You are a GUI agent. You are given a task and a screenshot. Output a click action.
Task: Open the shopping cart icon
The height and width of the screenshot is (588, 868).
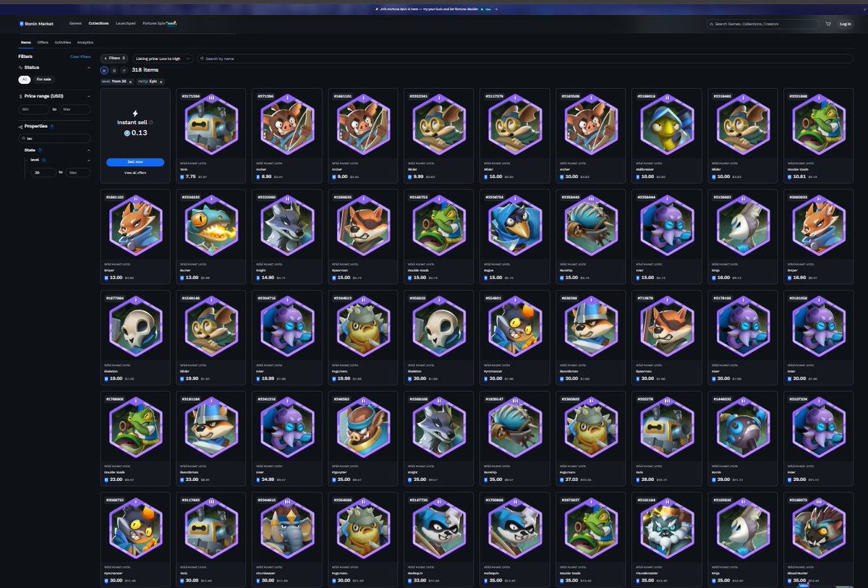coord(828,24)
